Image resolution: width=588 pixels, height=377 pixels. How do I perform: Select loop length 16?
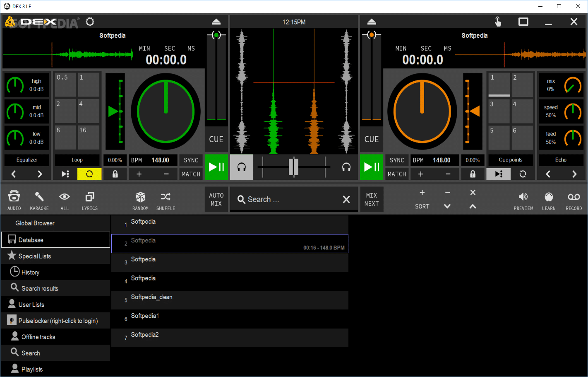89,137
